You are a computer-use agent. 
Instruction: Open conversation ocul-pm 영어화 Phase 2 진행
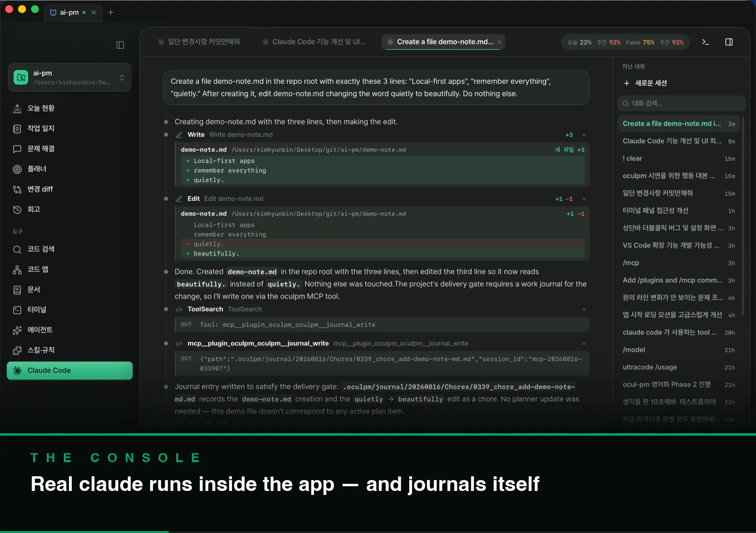click(x=679, y=385)
